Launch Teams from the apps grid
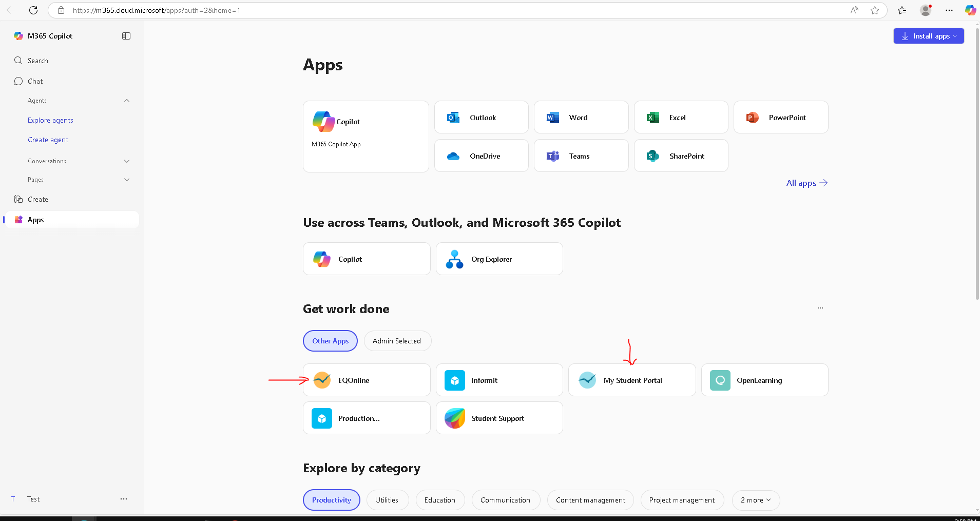The height and width of the screenshot is (521, 980). pyautogui.click(x=581, y=156)
